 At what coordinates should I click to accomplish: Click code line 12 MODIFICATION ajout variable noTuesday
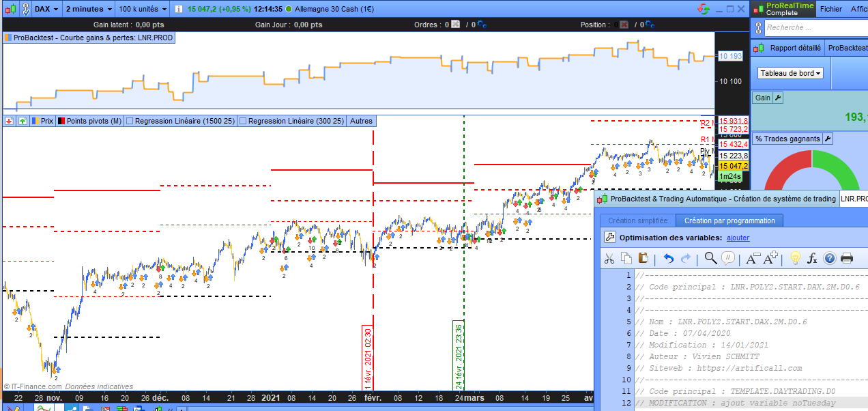tap(736, 403)
